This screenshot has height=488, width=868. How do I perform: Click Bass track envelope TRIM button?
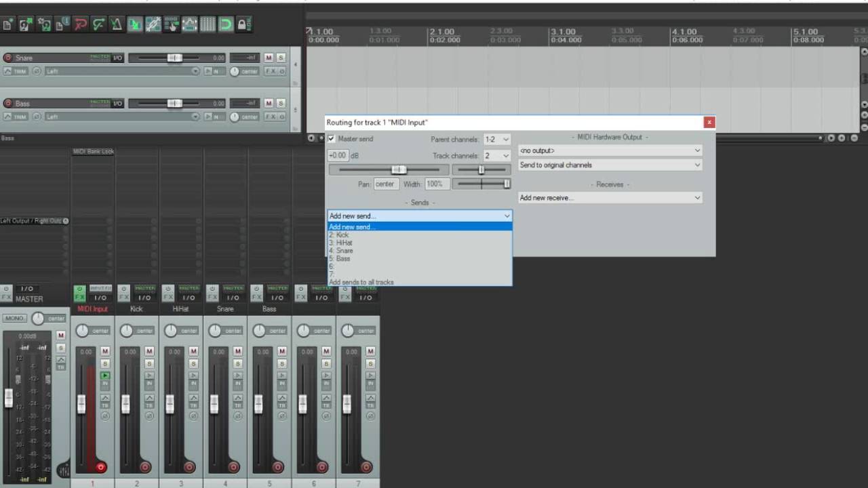click(x=16, y=117)
